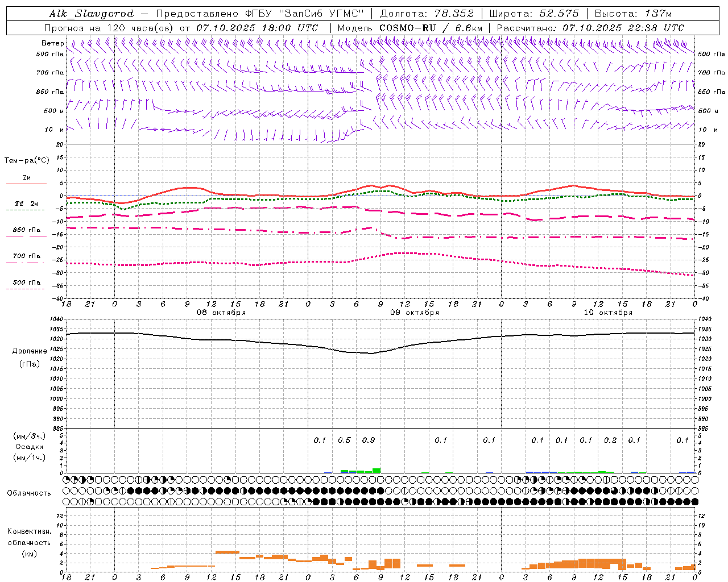
Task: Click the "0.2" precipitation value
Action: tap(610, 440)
